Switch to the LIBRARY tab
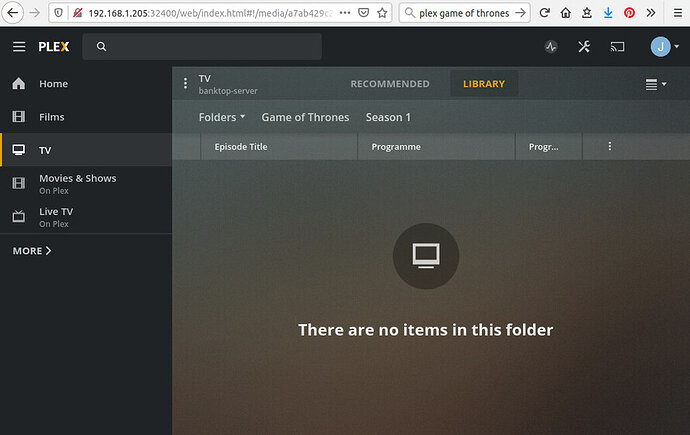690x435 pixels. (484, 84)
